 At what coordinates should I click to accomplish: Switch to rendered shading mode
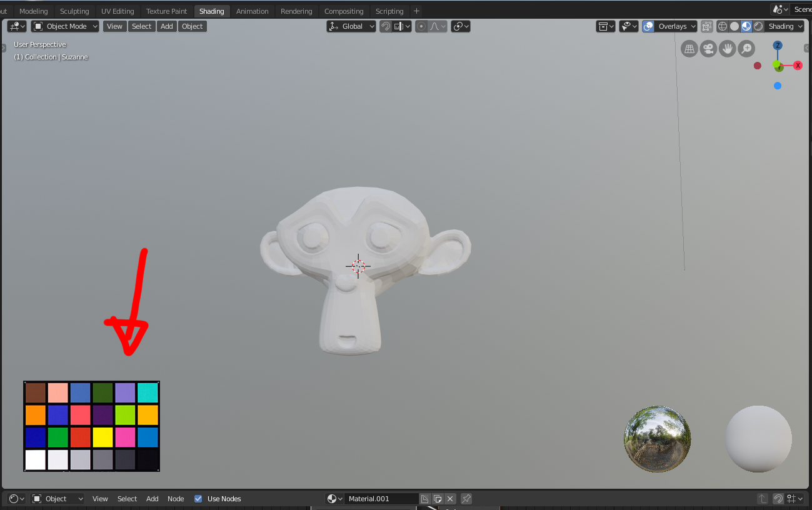(758, 26)
